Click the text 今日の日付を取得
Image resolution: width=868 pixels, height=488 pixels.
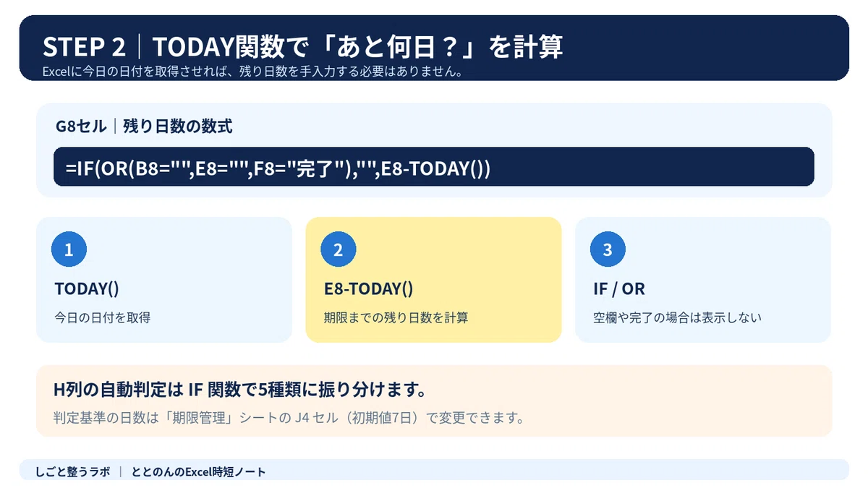tap(102, 317)
